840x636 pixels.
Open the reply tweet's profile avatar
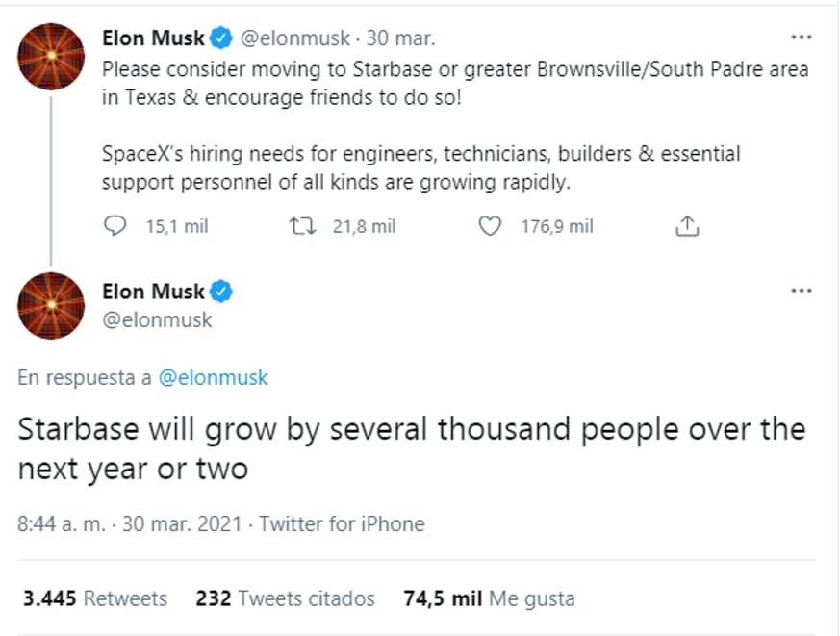click(x=52, y=306)
